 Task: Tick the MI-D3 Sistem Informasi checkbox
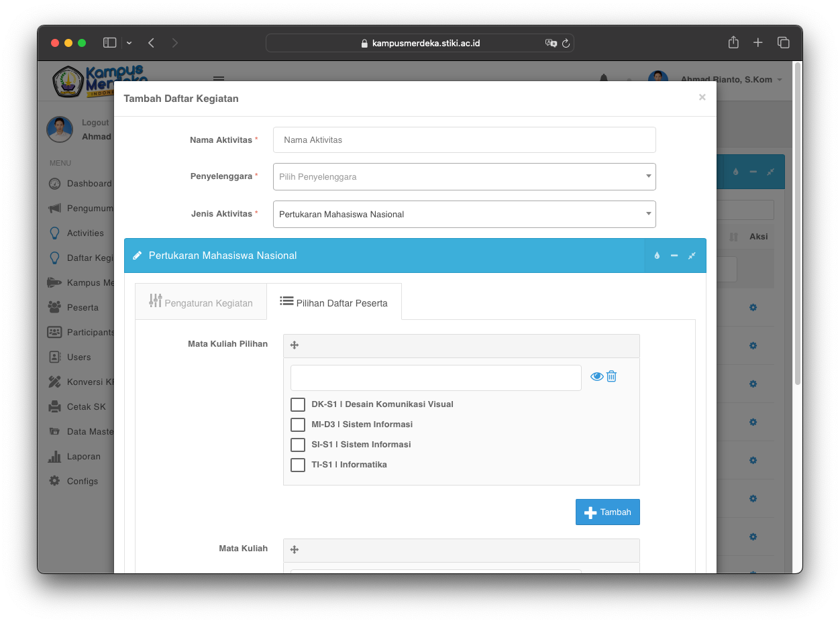[298, 424]
